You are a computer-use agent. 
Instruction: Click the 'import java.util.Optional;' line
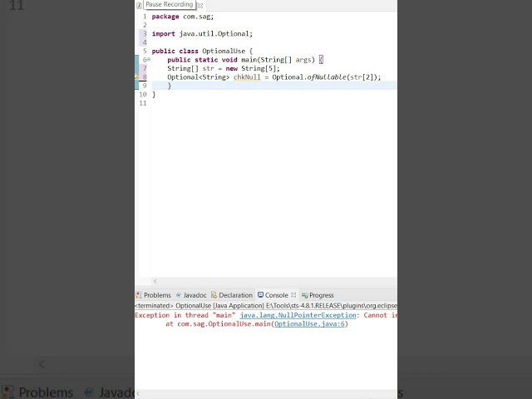(202, 33)
